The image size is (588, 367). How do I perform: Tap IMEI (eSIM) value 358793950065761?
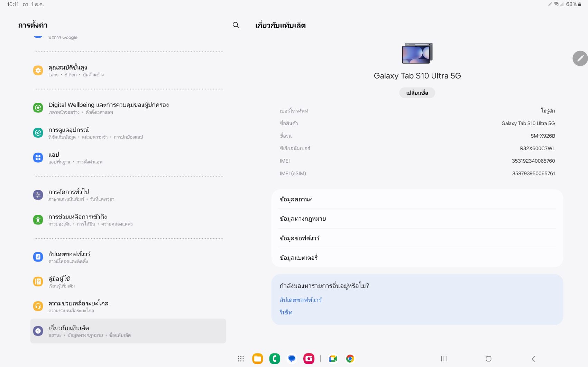pyautogui.click(x=533, y=173)
